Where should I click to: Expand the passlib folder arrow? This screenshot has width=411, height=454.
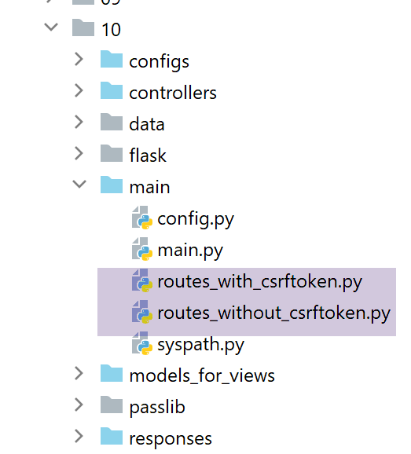79,405
